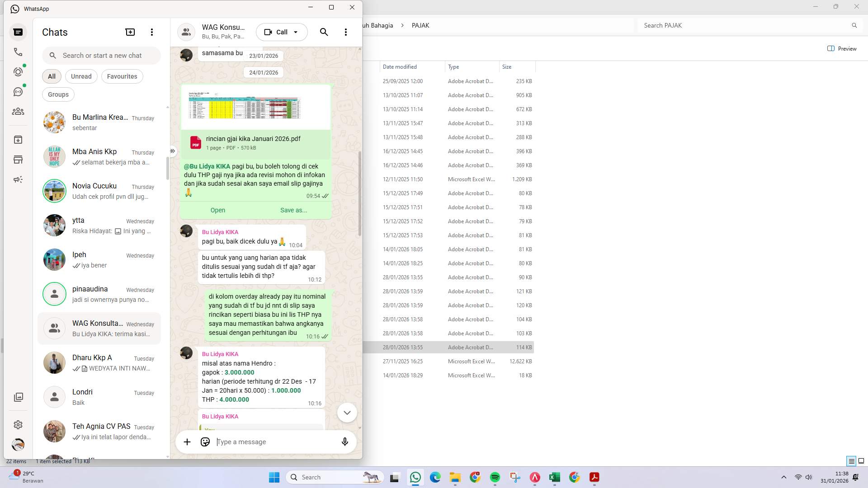The image size is (868, 488).
Task: Expand the Call dropdown arrow
Action: 296,32
